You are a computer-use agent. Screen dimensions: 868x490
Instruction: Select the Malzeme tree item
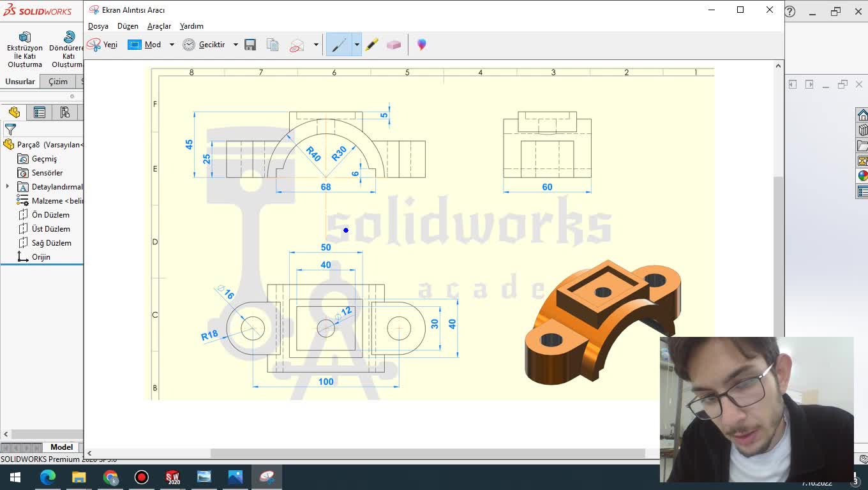click(50, 201)
